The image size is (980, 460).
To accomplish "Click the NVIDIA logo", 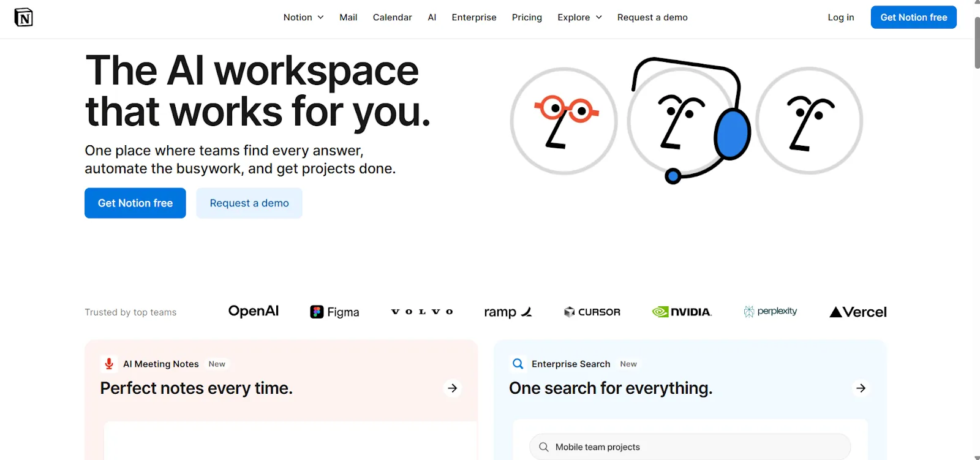I will pyautogui.click(x=682, y=312).
